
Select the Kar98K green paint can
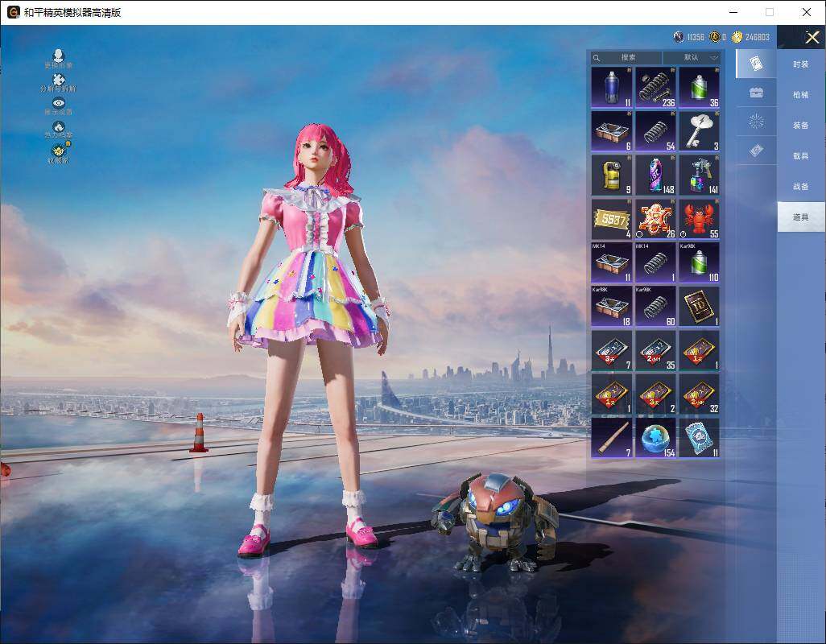pyautogui.click(x=699, y=262)
